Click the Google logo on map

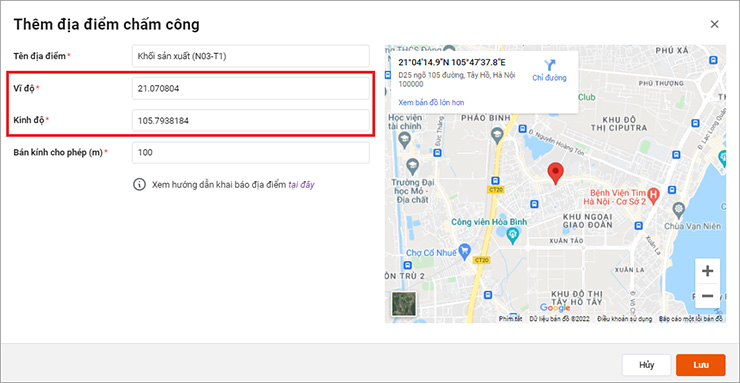point(555,308)
